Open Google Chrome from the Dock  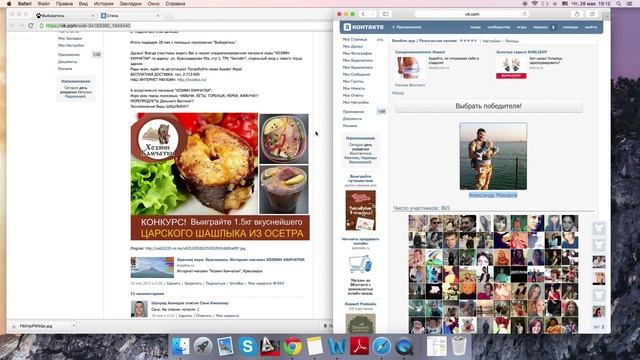pyautogui.click(x=292, y=347)
